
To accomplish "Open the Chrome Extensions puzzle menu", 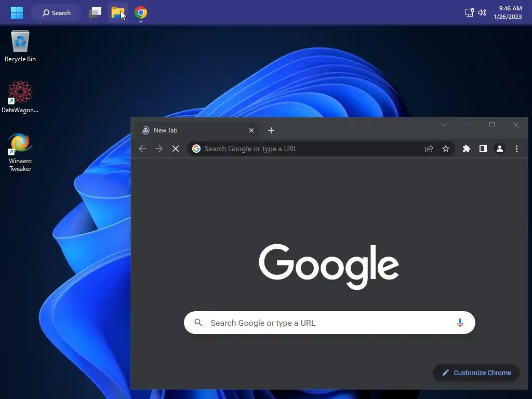I will (467, 149).
